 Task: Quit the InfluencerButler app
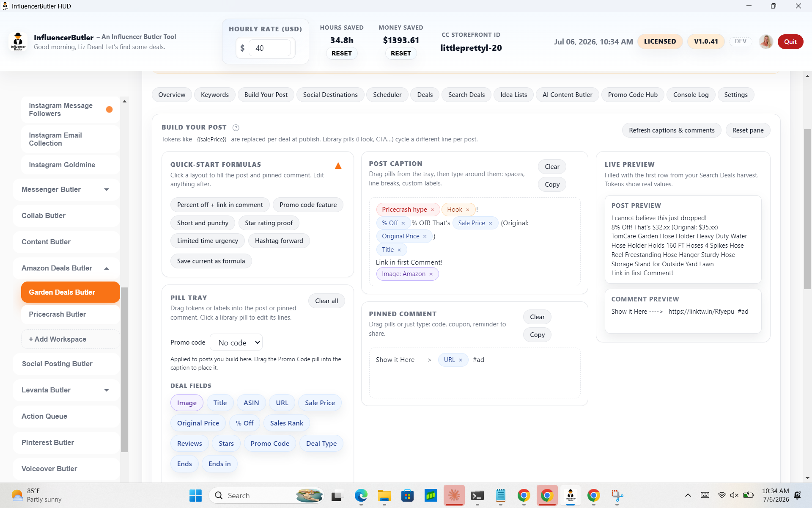click(790, 41)
